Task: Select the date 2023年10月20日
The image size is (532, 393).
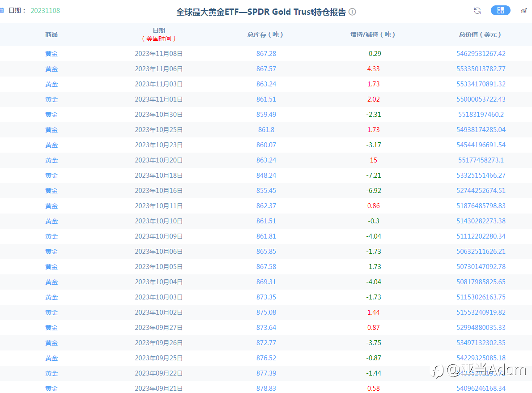Action: pyautogui.click(x=159, y=160)
